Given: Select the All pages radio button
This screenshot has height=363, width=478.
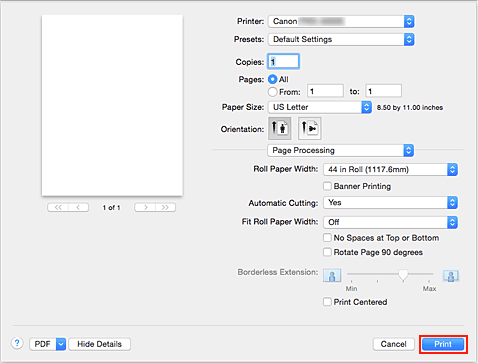Looking at the screenshot, I should [x=273, y=79].
